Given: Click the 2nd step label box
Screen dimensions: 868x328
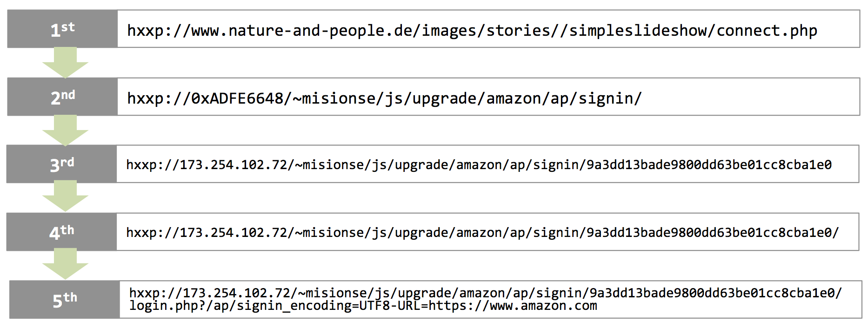Looking at the screenshot, I should point(62,97).
